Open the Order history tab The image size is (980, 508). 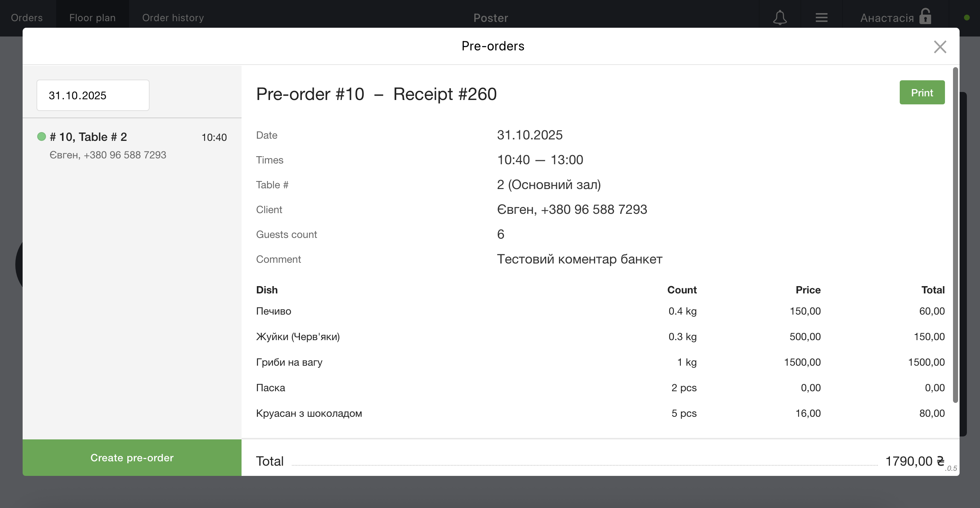click(173, 18)
